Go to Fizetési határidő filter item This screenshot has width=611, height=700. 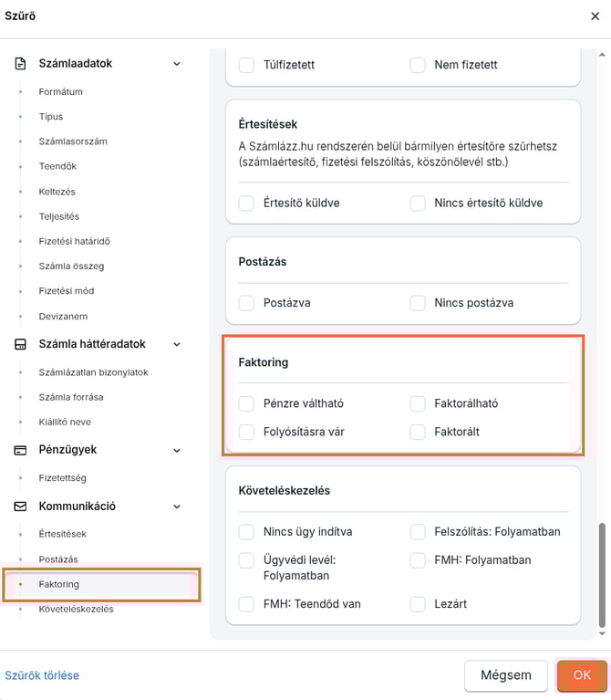coord(74,241)
